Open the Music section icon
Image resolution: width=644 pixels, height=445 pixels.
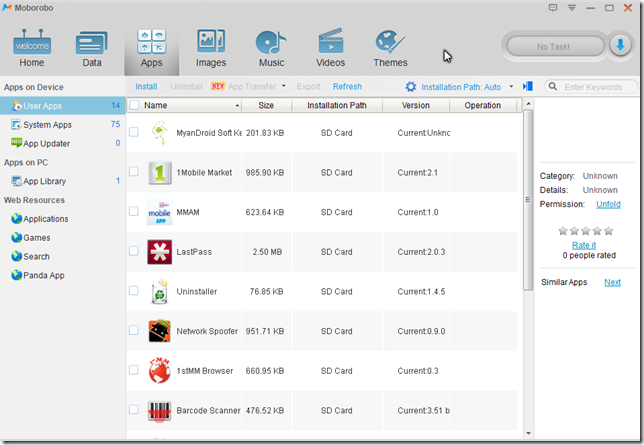[271, 43]
